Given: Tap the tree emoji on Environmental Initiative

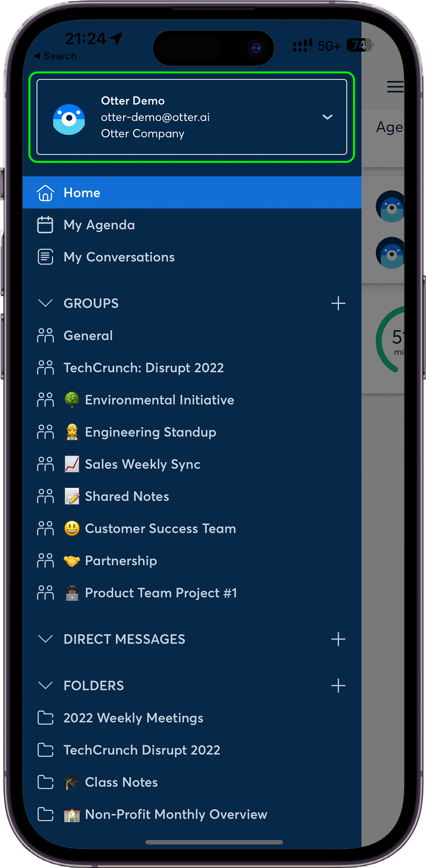Looking at the screenshot, I should pos(72,400).
